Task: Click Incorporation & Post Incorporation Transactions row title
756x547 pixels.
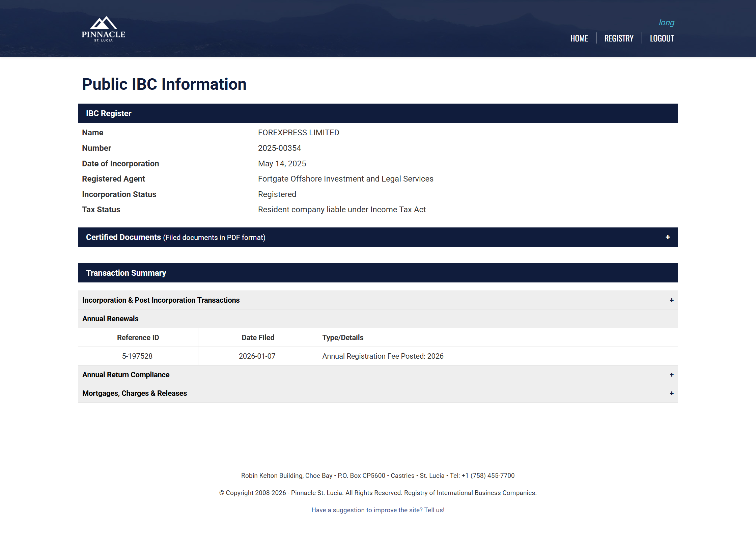Action: click(161, 300)
